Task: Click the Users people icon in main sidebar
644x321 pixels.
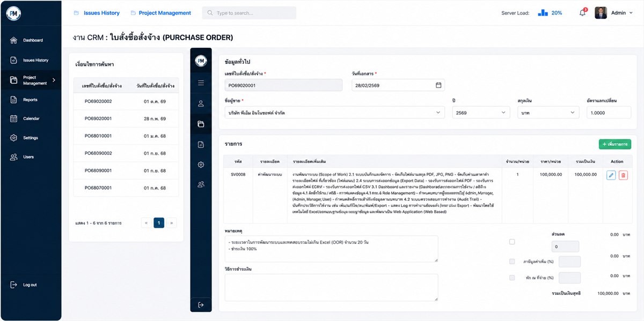Action: click(x=14, y=157)
